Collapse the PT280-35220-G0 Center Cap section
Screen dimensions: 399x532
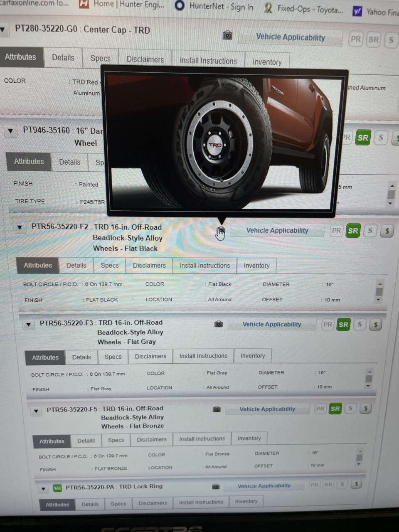point(2,30)
